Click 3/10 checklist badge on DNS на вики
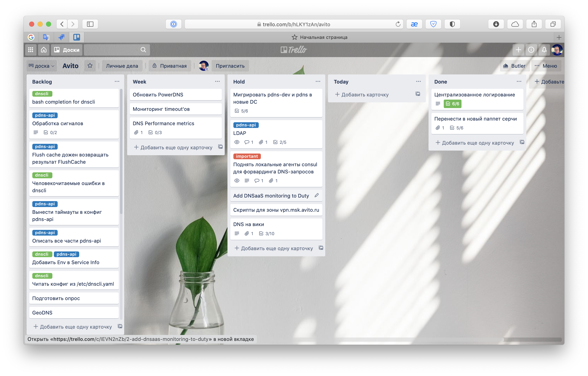Image resolution: width=588 pixels, height=376 pixels. (267, 234)
